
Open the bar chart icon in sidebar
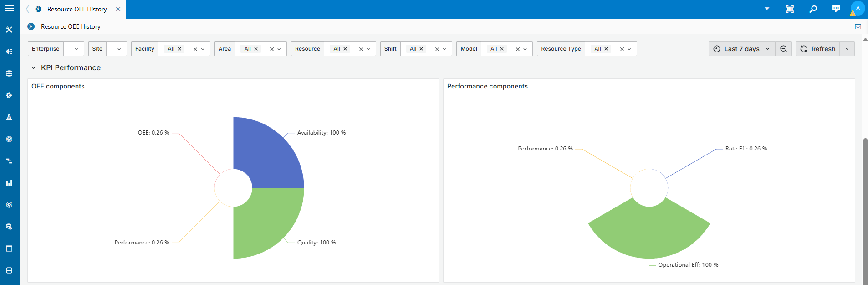tap(9, 183)
